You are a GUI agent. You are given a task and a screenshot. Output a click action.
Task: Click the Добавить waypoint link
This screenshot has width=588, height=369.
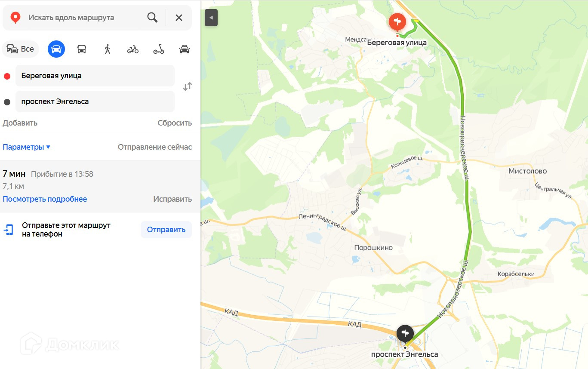20,123
